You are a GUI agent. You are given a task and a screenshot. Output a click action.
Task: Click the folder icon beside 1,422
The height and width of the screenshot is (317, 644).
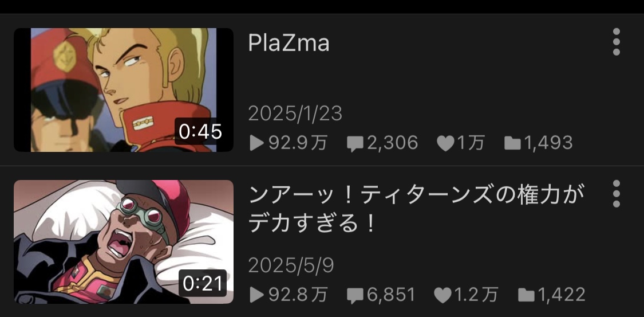pyautogui.click(x=526, y=295)
